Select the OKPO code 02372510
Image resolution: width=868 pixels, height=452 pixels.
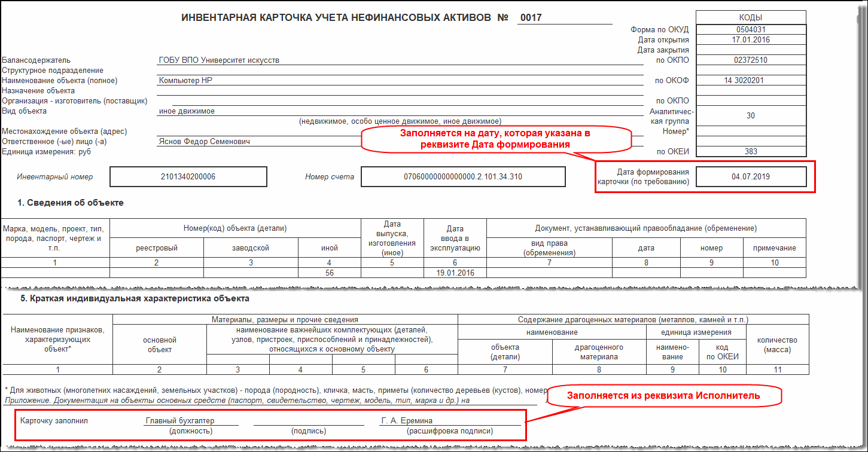(751, 60)
